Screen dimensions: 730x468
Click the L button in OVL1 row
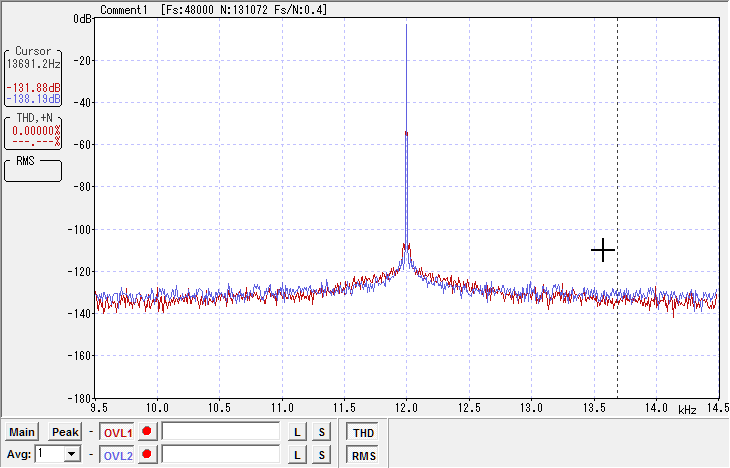[x=297, y=432]
